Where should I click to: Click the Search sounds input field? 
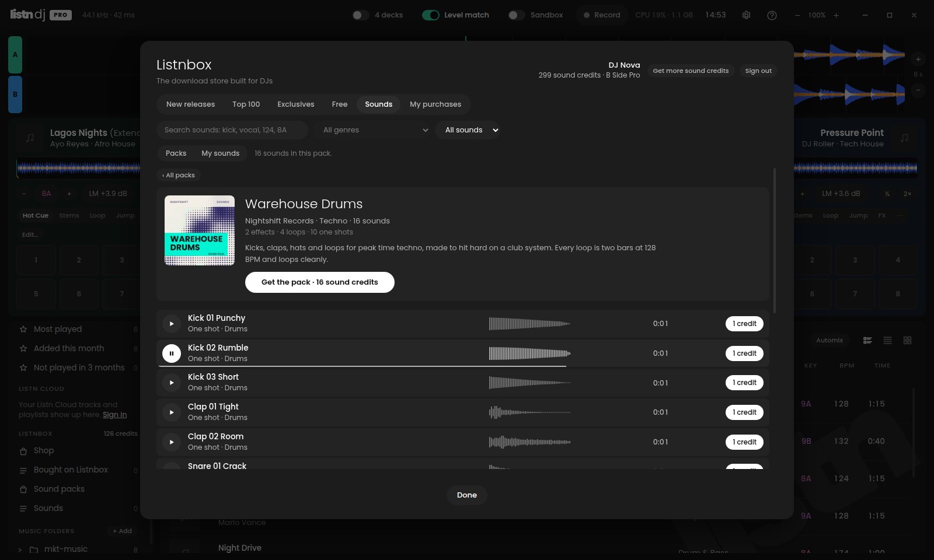(232, 130)
